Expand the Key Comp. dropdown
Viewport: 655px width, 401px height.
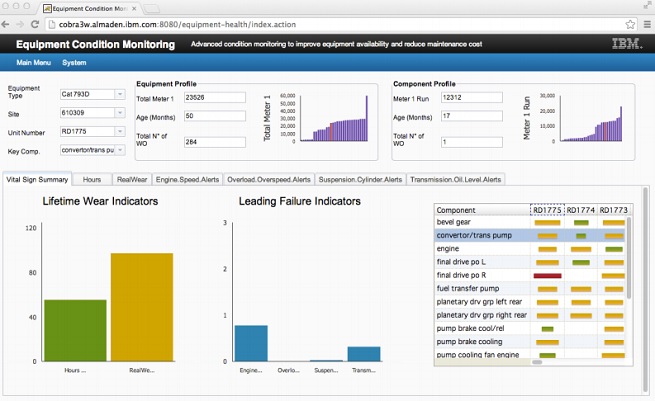(120, 150)
